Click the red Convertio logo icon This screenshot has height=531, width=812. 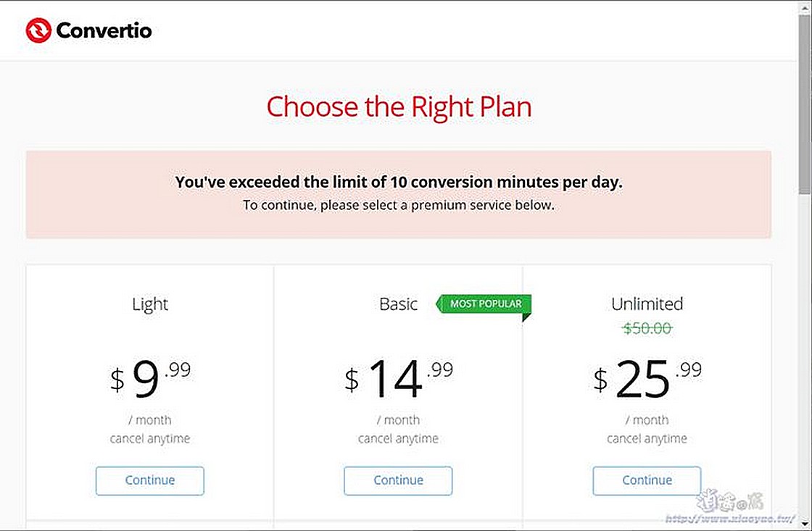pyautogui.click(x=38, y=30)
